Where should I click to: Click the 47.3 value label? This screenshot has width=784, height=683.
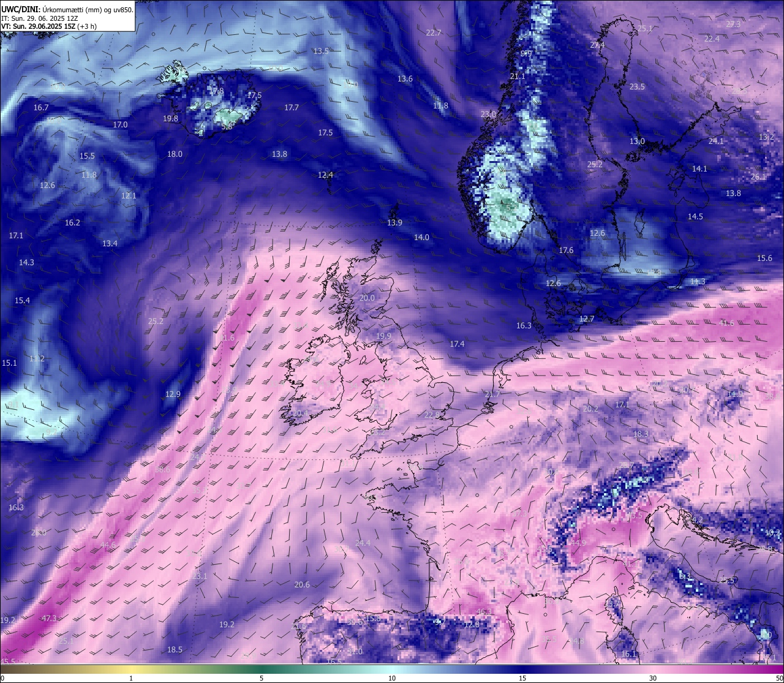point(49,619)
